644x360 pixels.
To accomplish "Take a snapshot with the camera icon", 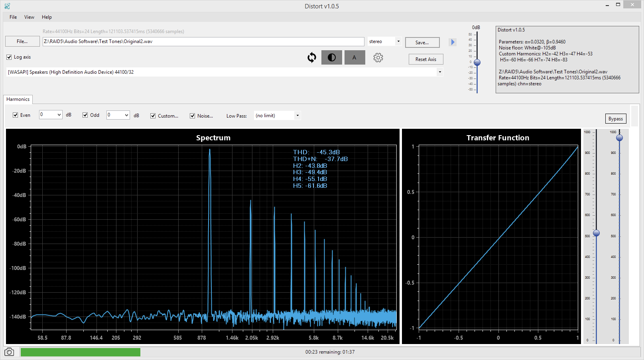I will tap(9, 352).
